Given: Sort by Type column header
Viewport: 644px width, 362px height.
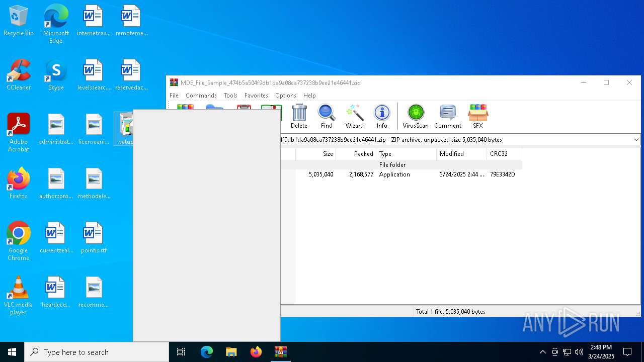Looking at the screenshot, I should [x=406, y=154].
